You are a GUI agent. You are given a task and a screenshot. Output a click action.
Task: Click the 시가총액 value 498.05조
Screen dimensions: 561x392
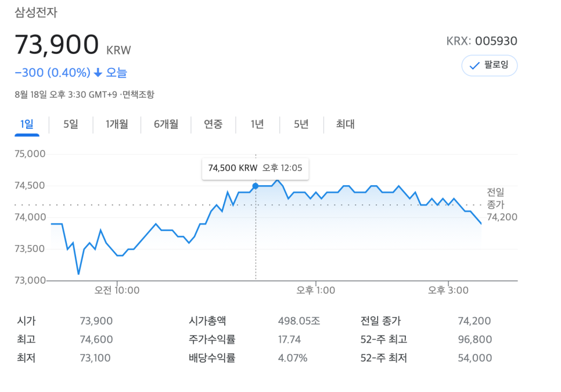pos(299,321)
